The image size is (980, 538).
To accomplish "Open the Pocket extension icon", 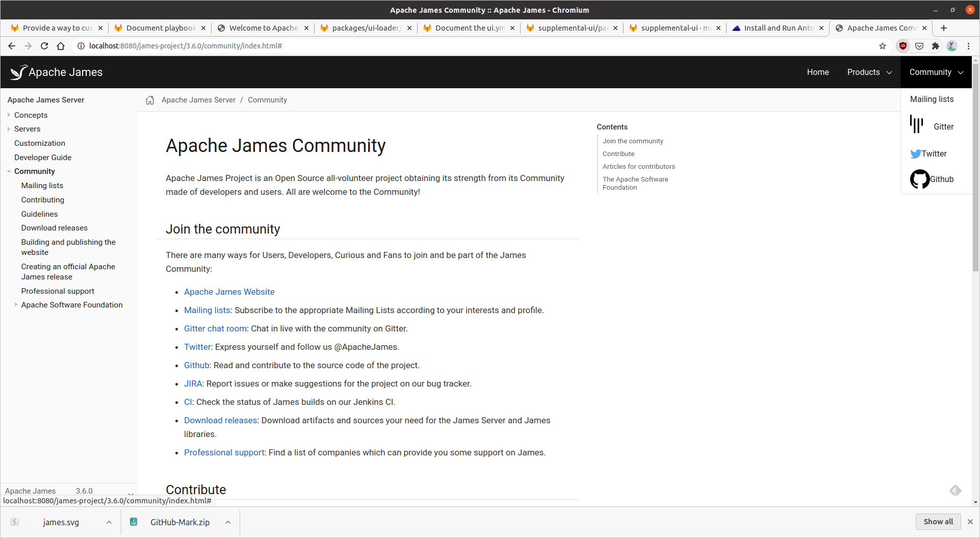I will [x=919, y=46].
